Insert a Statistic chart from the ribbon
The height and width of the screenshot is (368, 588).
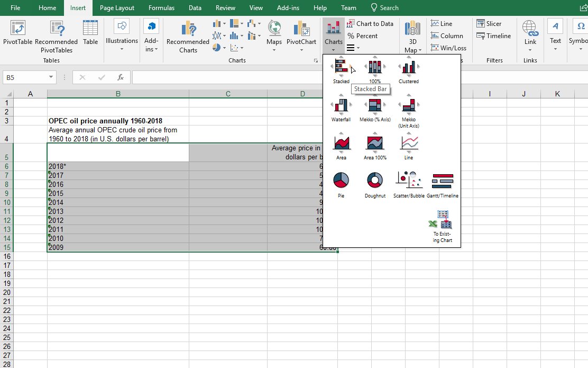click(x=236, y=35)
